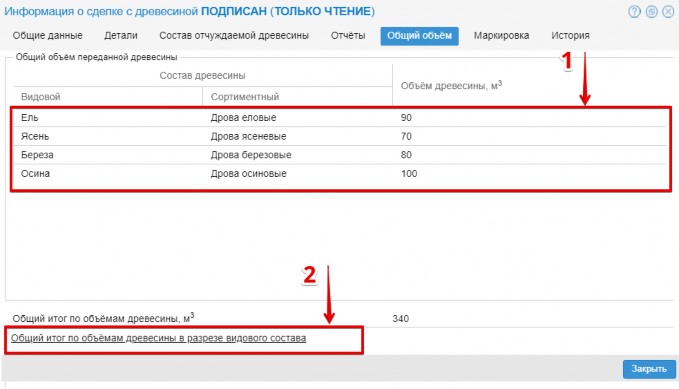
Task: Click the Сортиментный column header
Action: (x=245, y=97)
